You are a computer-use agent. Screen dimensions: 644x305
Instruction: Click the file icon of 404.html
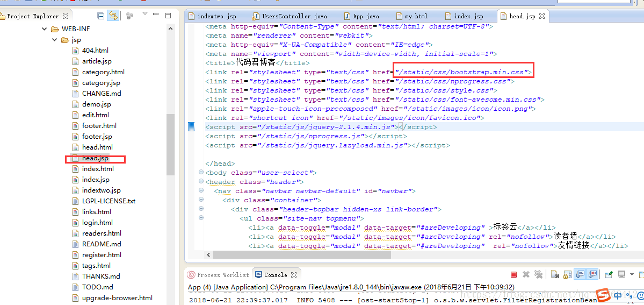75,51
